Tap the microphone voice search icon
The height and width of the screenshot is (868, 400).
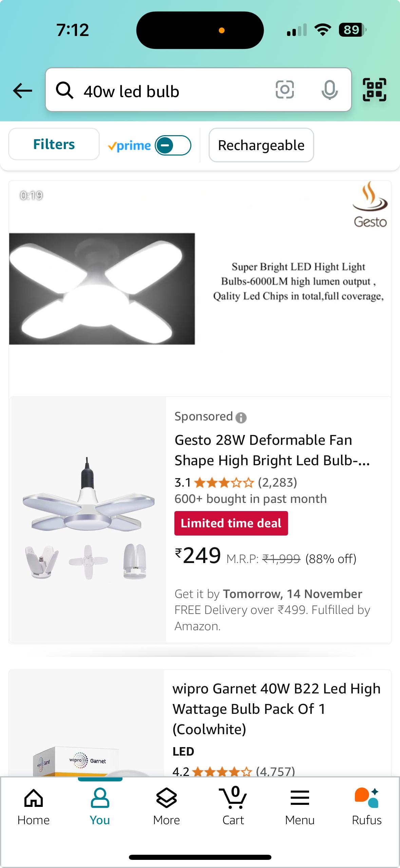(329, 90)
